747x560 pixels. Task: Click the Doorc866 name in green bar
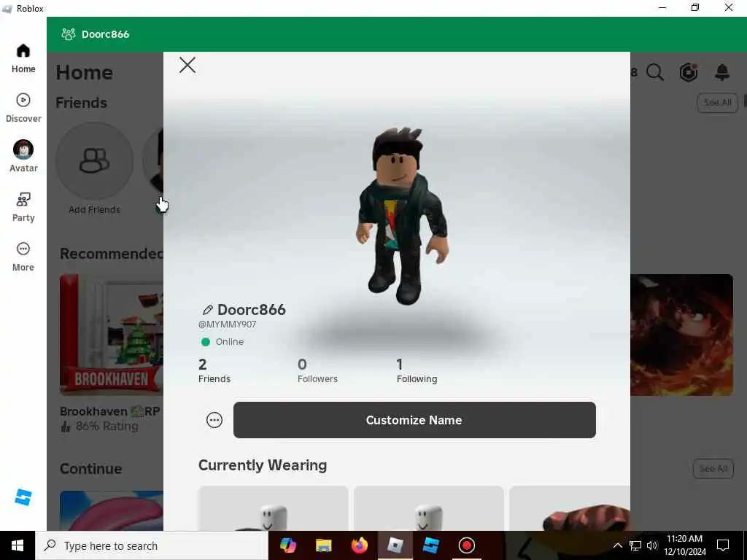[105, 34]
